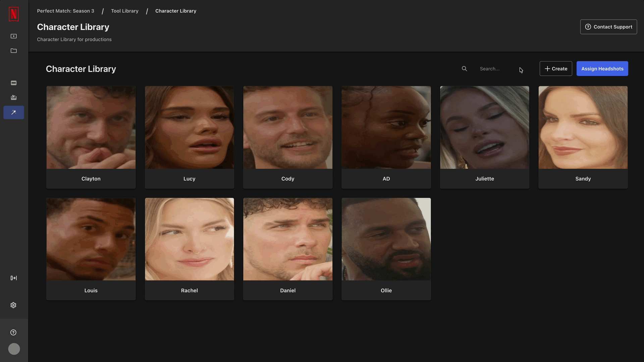Click the Netflix logo in sidebar
The width and height of the screenshot is (644, 362).
click(x=14, y=14)
